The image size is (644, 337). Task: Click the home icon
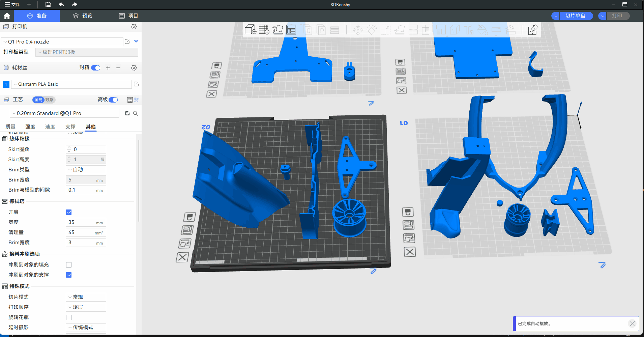[7, 16]
